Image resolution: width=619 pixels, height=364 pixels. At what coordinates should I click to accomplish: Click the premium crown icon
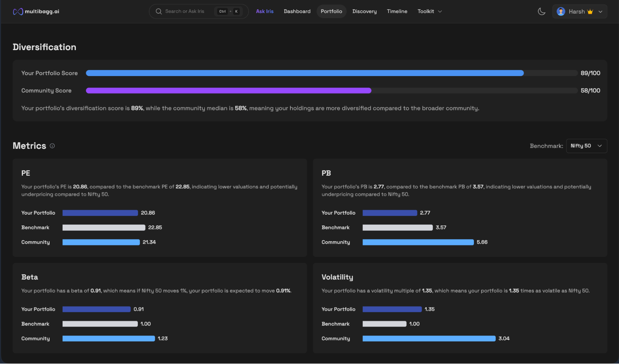[x=590, y=11]
